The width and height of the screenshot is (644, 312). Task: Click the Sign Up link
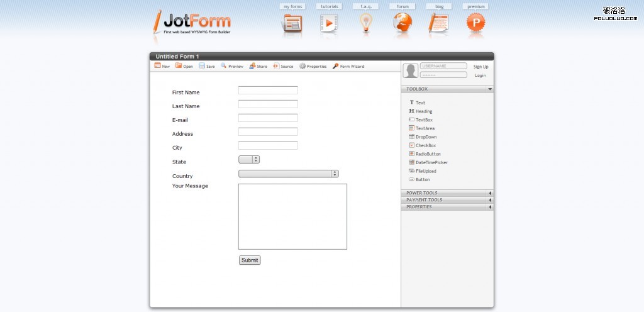coord(480,67)
